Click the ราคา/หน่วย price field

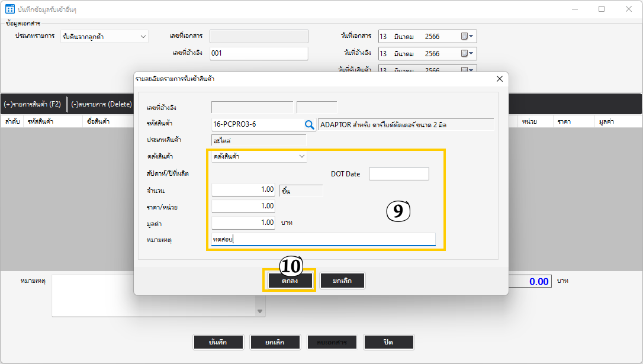(x=243, y=206)
